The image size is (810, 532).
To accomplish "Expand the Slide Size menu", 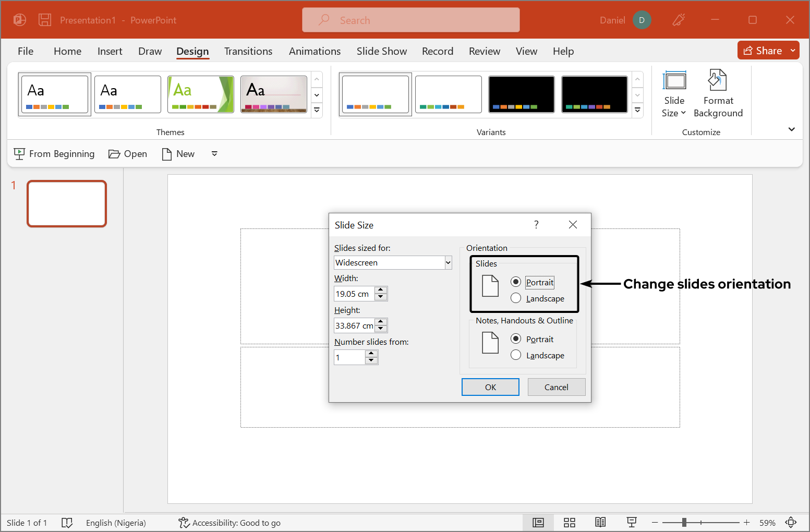I will pyautogui.click(x=674, y=95).
